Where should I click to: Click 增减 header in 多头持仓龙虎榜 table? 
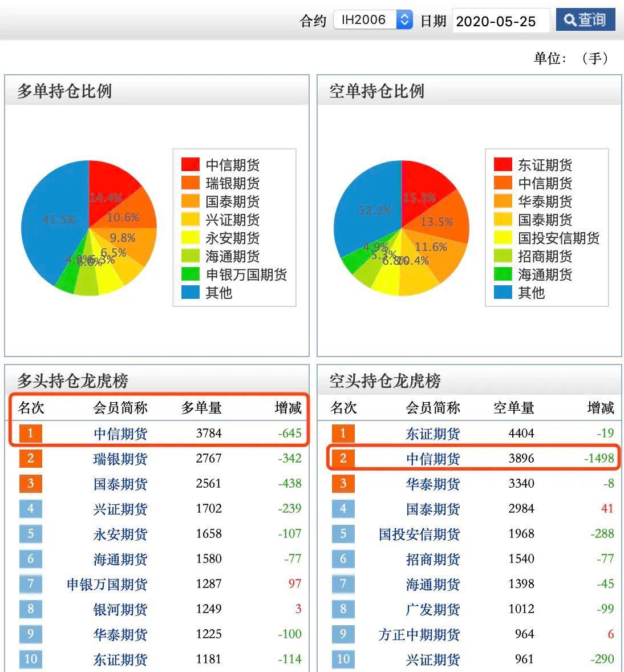pyautogui.click(x=288, y=407)
